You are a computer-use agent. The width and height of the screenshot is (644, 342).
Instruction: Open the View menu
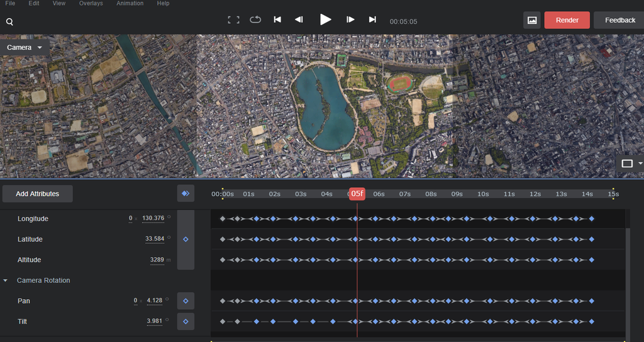pyautogui.click(x=59, y=3)
